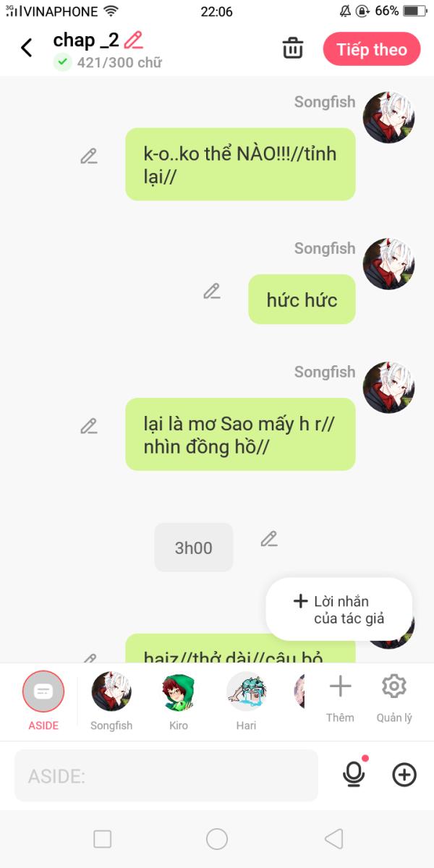
Task: Edit the "hức hức" message pencil
Action: [x=212, y=292]
